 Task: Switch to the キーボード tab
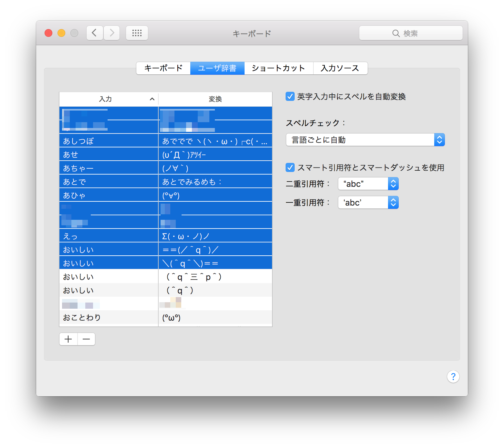(x=163, y=68)
